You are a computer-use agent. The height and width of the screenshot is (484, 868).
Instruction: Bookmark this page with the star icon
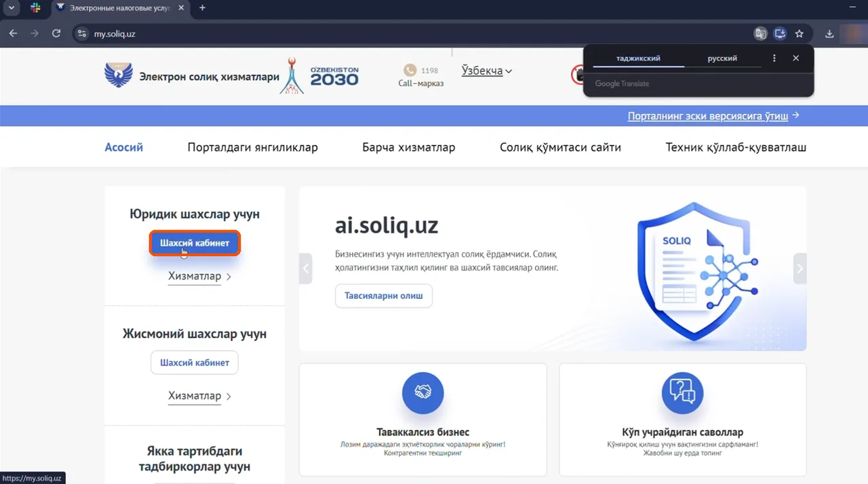coord(800,33)
